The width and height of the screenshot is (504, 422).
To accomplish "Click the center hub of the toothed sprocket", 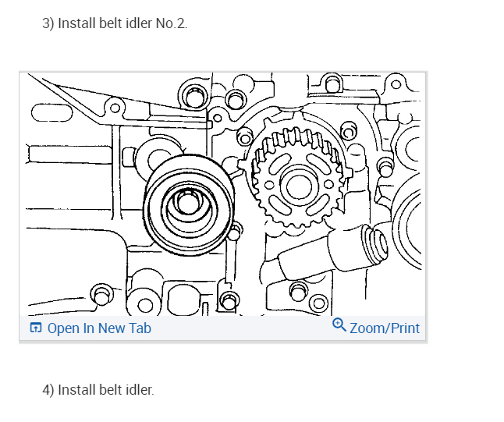I will pyautogui.click(x=299, y=186).
